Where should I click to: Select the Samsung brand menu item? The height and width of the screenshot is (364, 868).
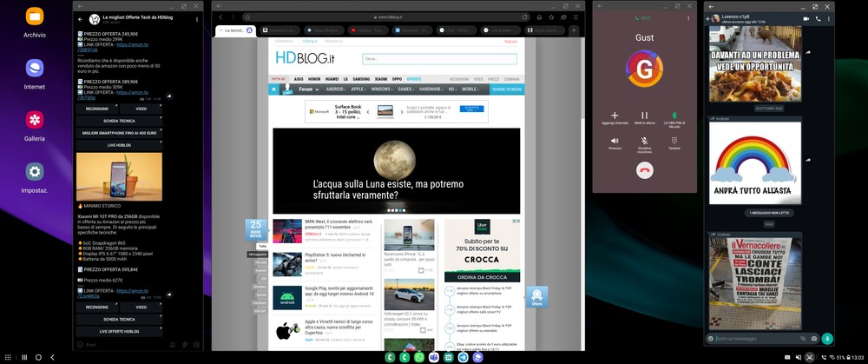click(x=360, y=79)
